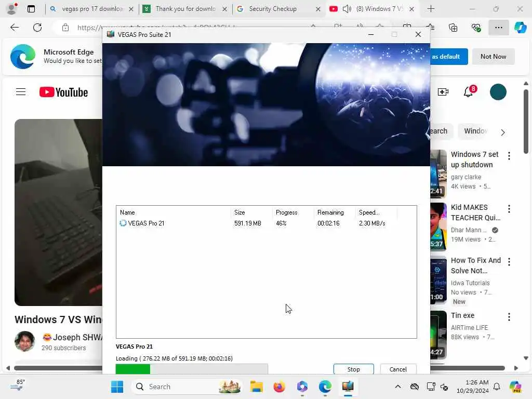Click Stop in VEGAS Pro installer
Screen dimensions: 532x399
tap(353, 369)
